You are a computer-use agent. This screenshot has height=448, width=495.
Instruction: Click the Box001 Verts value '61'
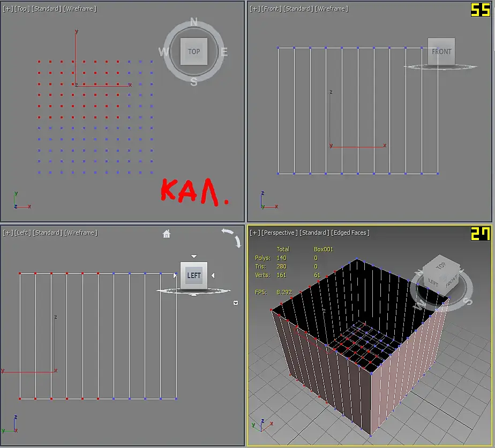(317, 275)
